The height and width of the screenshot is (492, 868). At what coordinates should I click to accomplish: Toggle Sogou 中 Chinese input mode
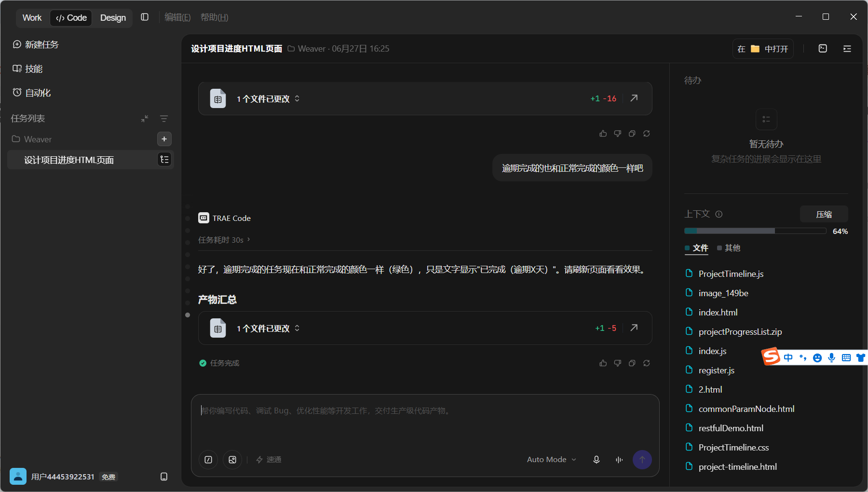click(788, 357)
